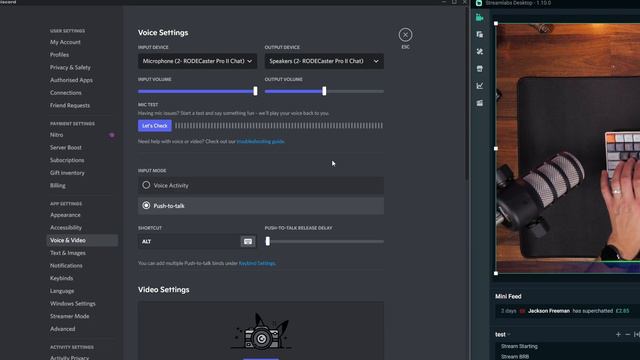Click Mini Feed heading in Streamlabs
This screenshot has height=360, width=640.
coord(508,296)
